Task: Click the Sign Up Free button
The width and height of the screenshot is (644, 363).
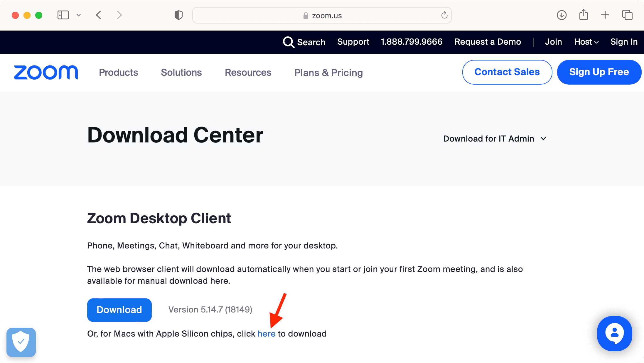Action: [599, 72]
